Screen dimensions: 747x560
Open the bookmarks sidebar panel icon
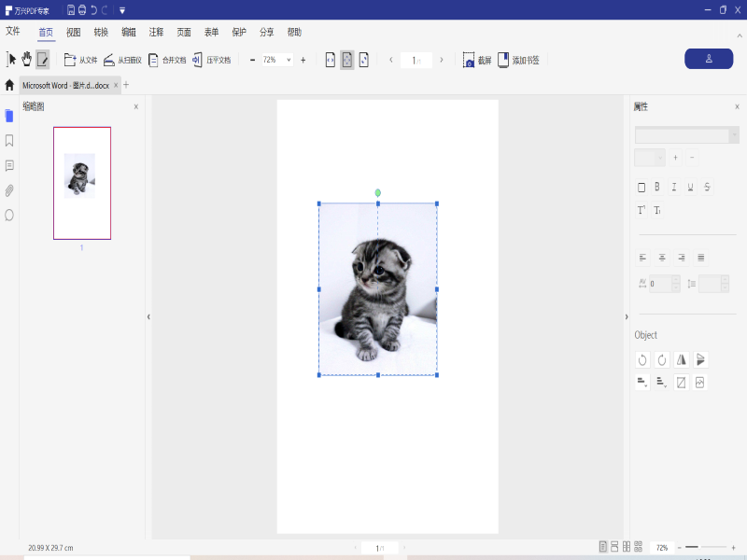click(9, 141)
